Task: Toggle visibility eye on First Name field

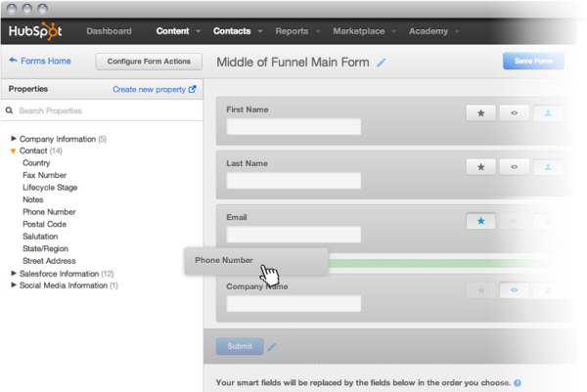Action: coord(515,113)
